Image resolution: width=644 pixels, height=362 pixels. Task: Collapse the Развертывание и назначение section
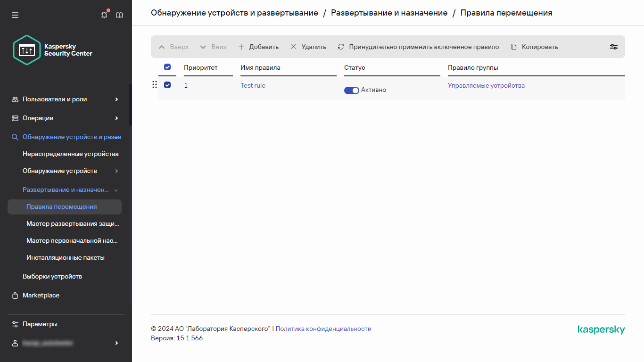116,189
